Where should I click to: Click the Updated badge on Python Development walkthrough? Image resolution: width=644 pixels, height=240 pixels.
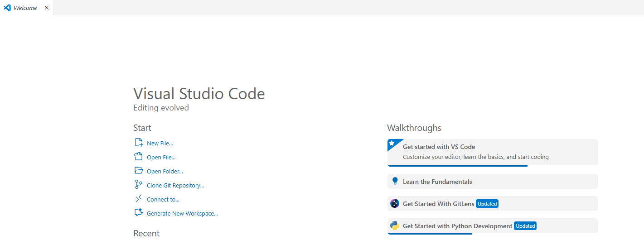tap(525, 226)
